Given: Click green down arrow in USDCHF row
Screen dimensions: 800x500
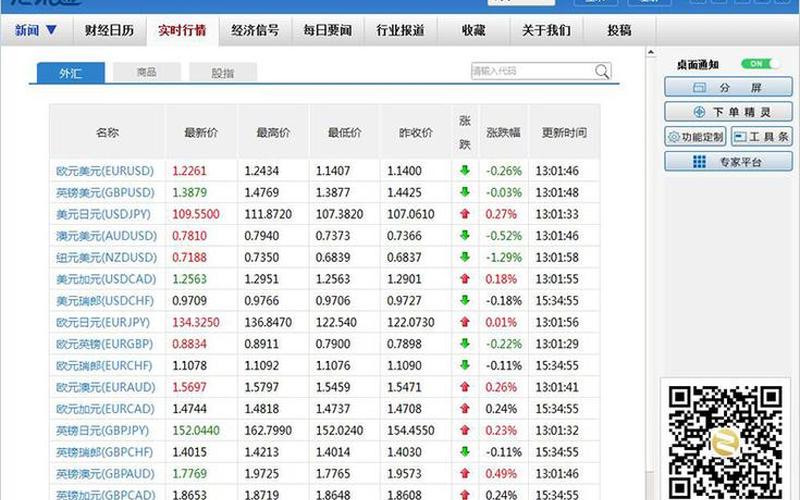Looking at the screenshot, I should coord(464,300).
